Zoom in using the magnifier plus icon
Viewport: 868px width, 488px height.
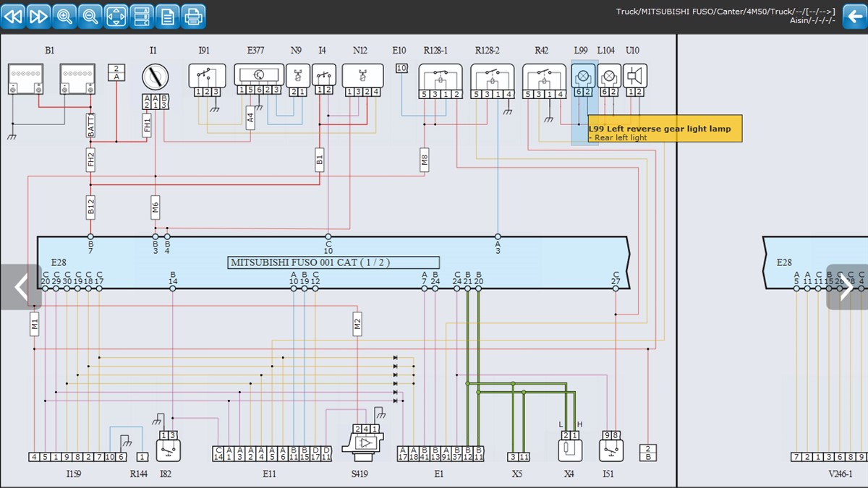[x=65, y=16]
